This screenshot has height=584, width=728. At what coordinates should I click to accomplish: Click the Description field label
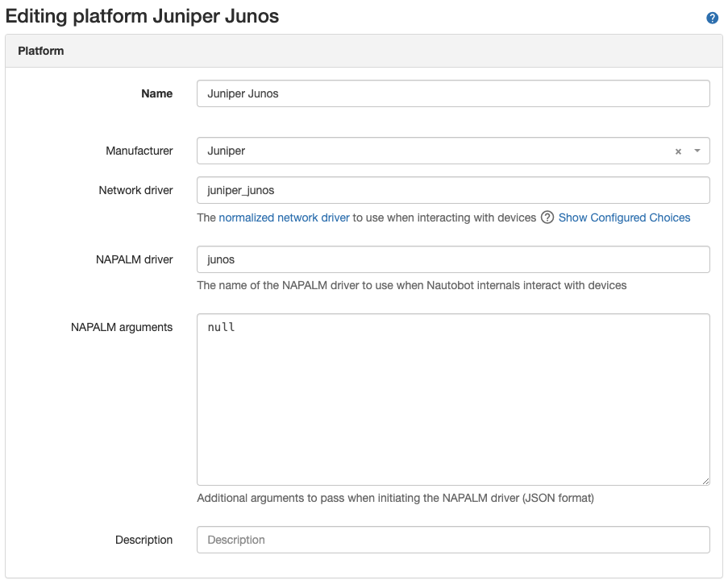coord(144,540)
